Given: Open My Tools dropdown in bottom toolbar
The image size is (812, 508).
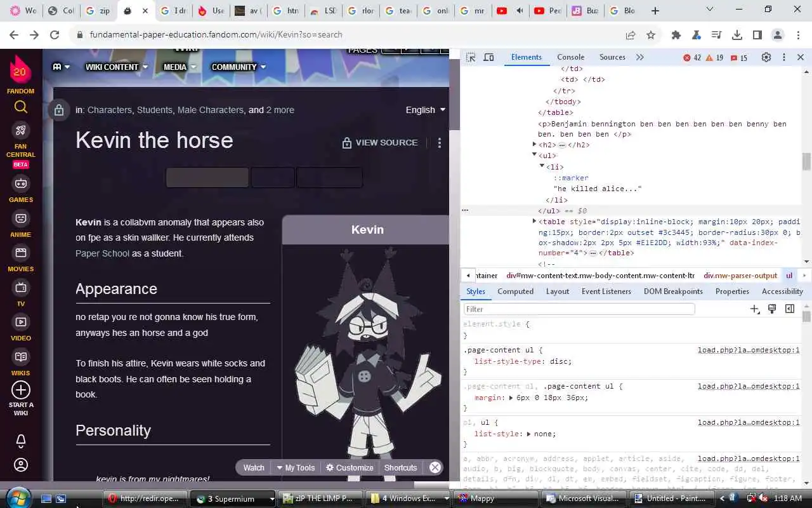Looking at the screenshot, I should pos(296,467).
